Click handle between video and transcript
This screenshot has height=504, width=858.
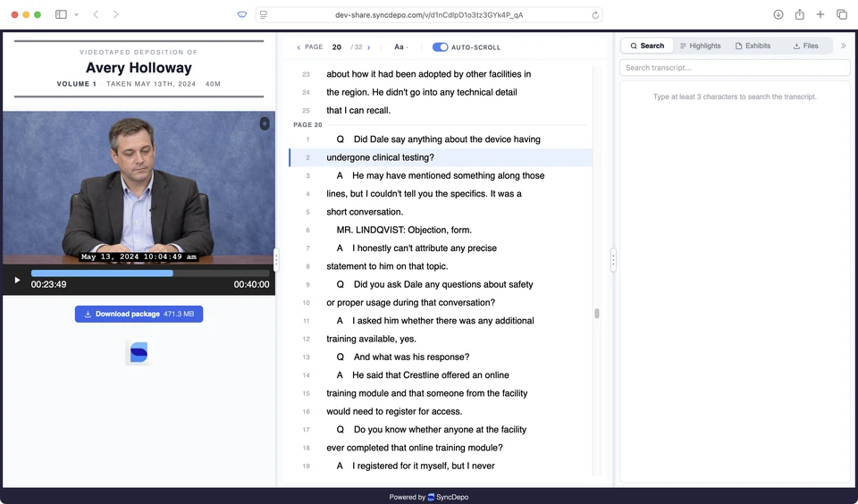tap(276, 260)
